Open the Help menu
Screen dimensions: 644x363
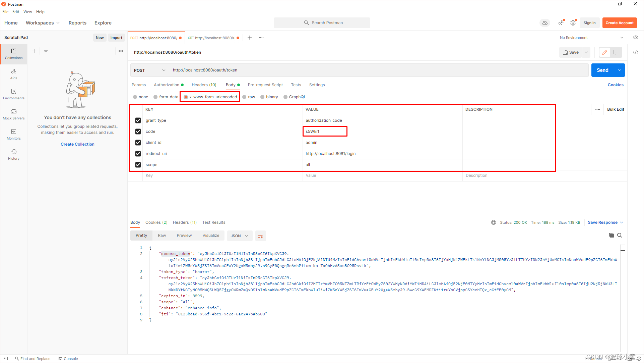coord(40,12)
